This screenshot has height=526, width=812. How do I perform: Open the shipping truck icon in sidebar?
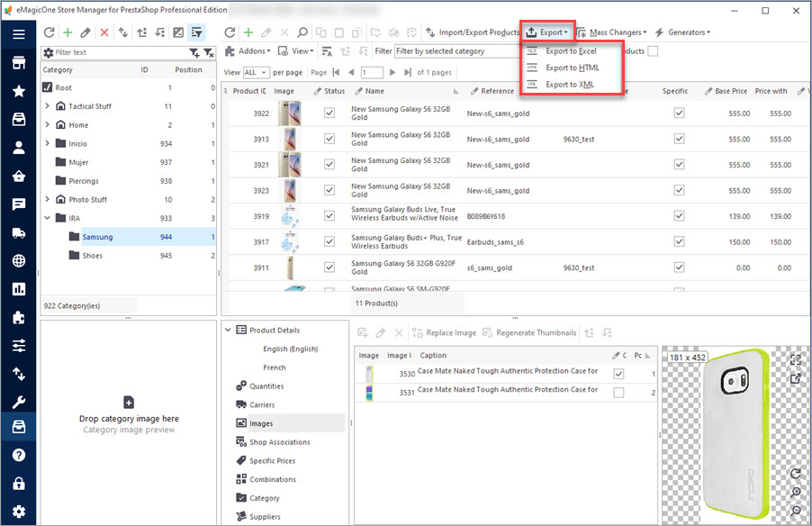tap(19, 232)
